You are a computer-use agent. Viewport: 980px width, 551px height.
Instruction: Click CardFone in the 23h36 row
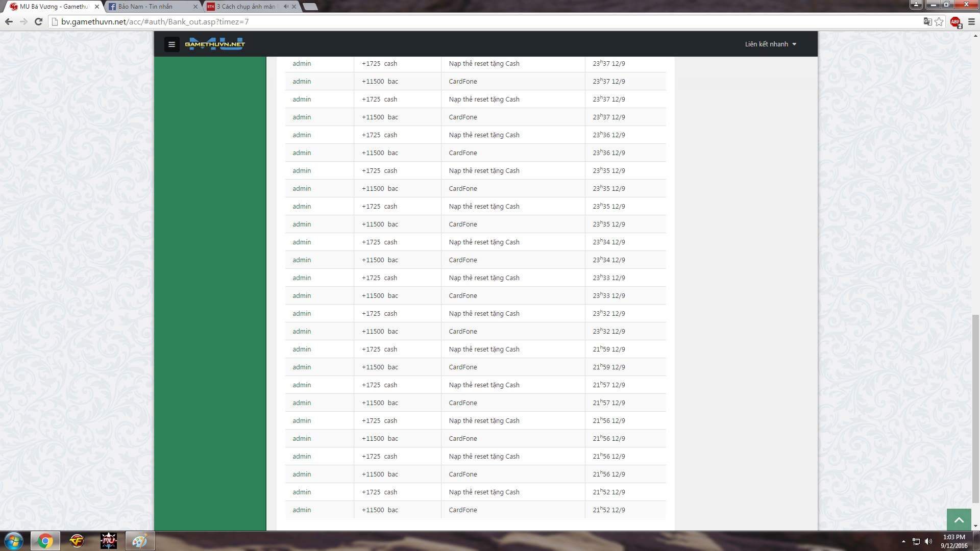coord(463,153)
